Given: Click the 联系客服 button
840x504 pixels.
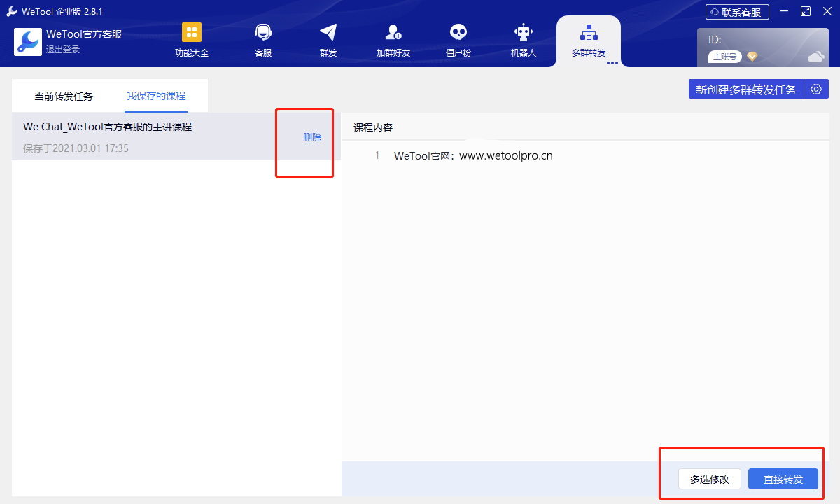Looking at the screenshot, I should click(x=737, y=12).
